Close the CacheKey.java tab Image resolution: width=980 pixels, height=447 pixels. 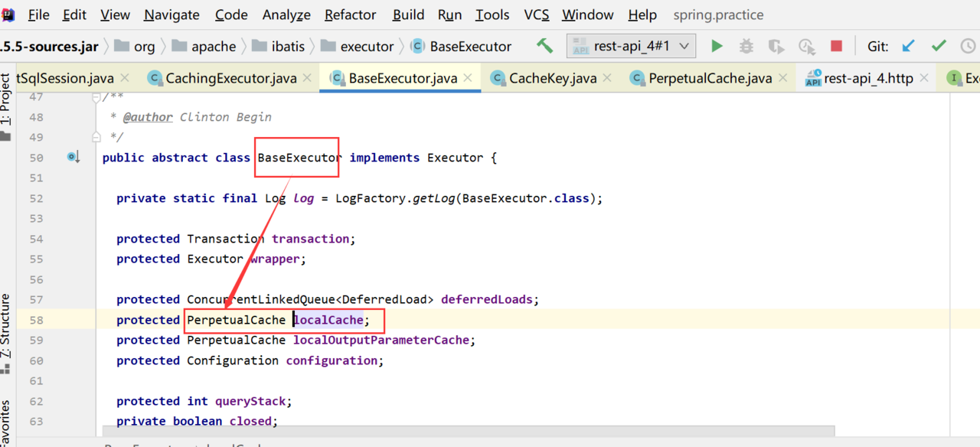pyautogui.click(x=607, y=77)
